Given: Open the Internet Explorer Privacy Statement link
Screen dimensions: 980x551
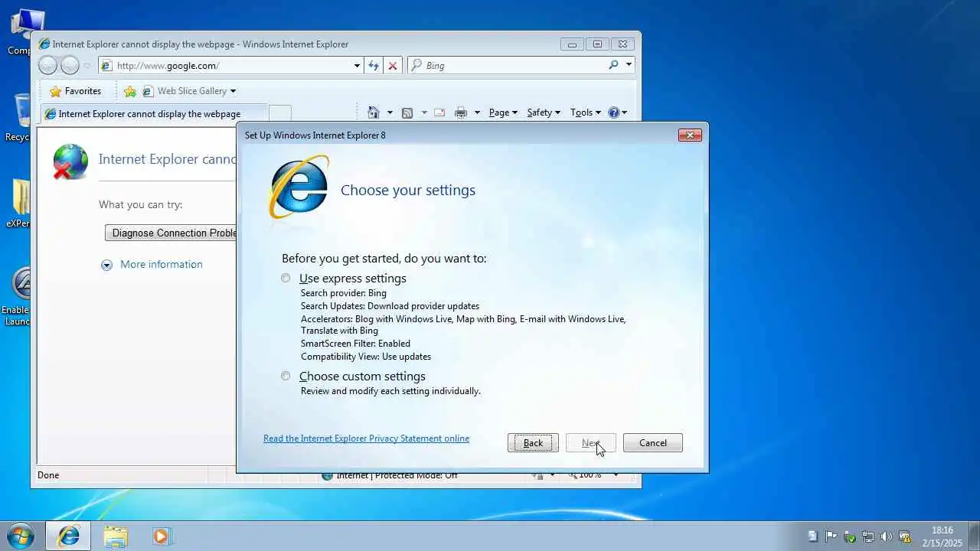Looking at the screenshot, I should 366,439.
